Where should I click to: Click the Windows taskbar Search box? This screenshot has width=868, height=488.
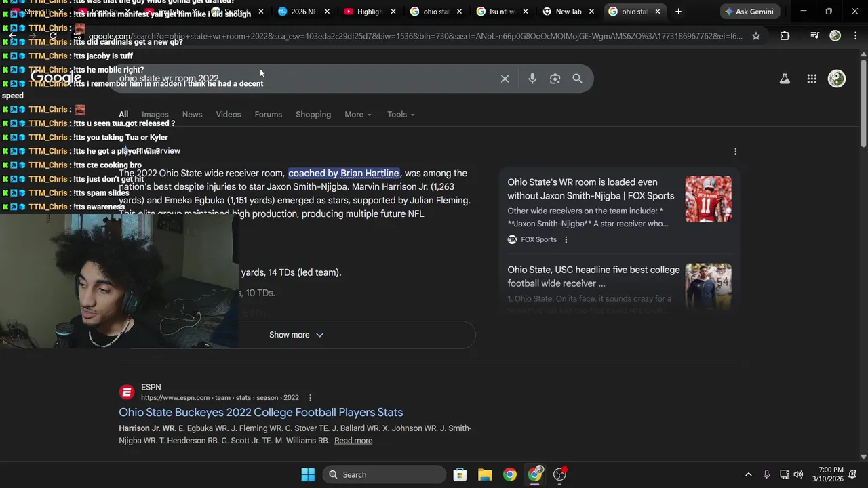click(x=384, y=474)
